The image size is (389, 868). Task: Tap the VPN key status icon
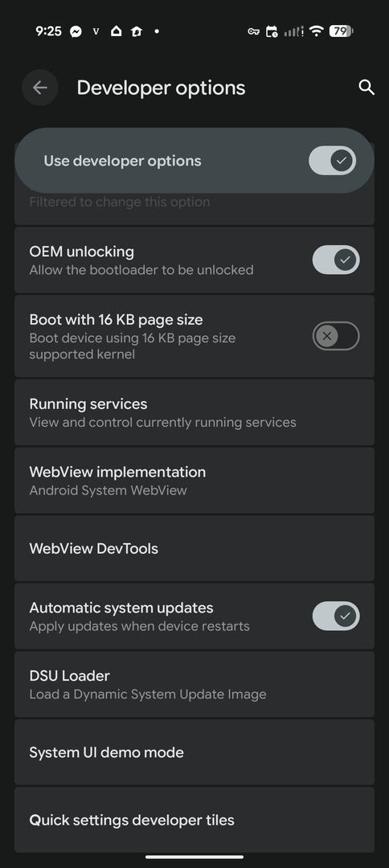pyautogui.click(x=253, y=31)
